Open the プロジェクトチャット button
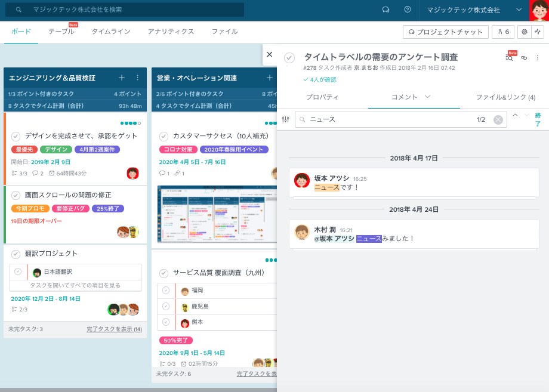Screen dimensions: 549x392 coord(446,32)
